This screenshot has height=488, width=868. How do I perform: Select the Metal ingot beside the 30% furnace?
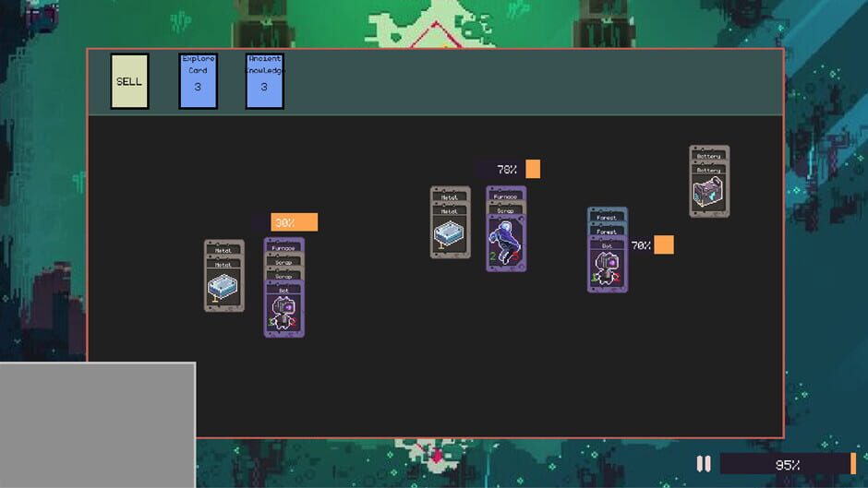tap(223, 284)
